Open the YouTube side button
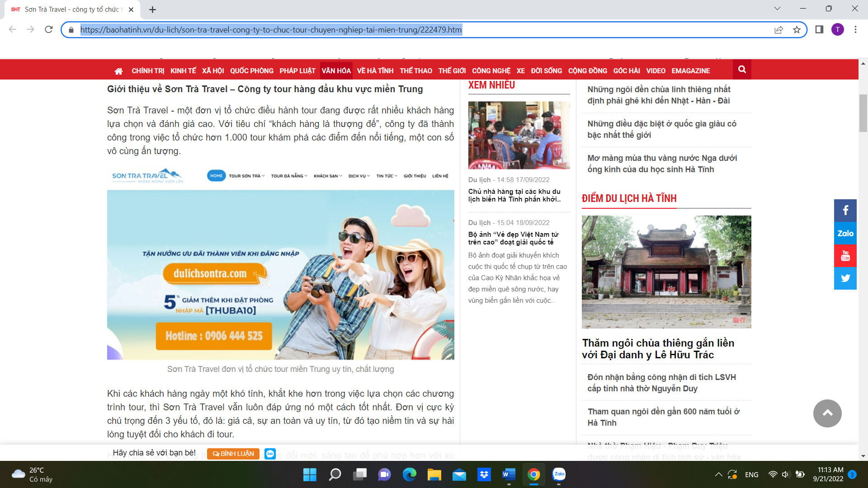Screen dimensions: 868x488 click(845, 256)
